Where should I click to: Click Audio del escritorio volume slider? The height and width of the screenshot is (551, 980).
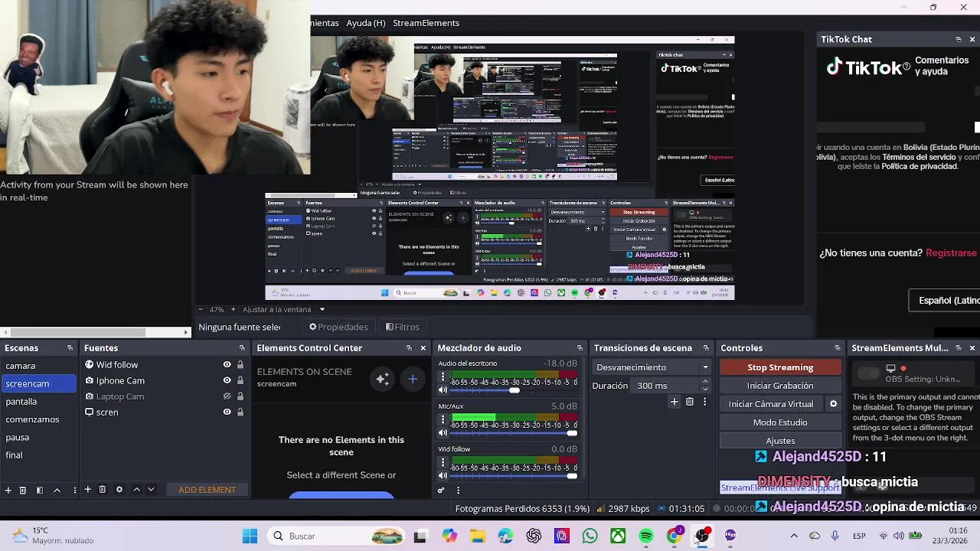pyautogui.click(x=514, y=390)
